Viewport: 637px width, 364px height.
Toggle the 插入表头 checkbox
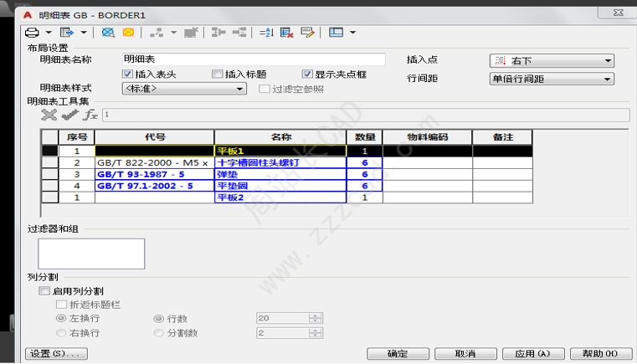tap(129, 74)
